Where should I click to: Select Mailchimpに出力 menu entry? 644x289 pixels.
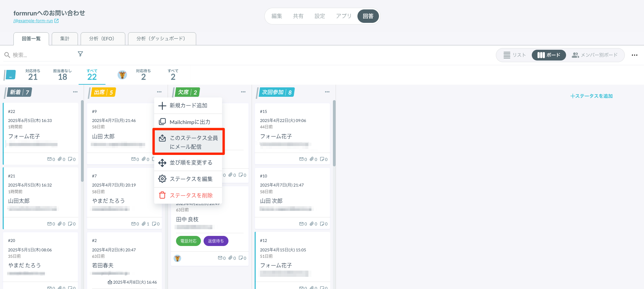188,122
